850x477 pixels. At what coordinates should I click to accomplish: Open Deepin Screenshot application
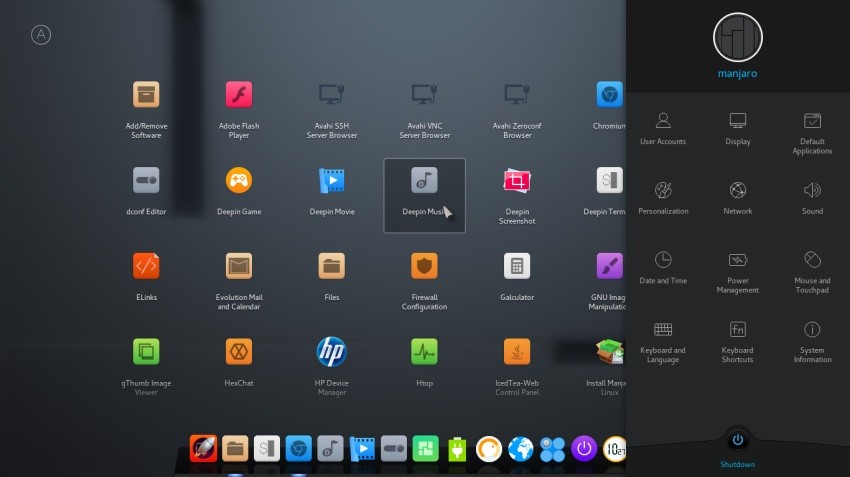point(517,195)
